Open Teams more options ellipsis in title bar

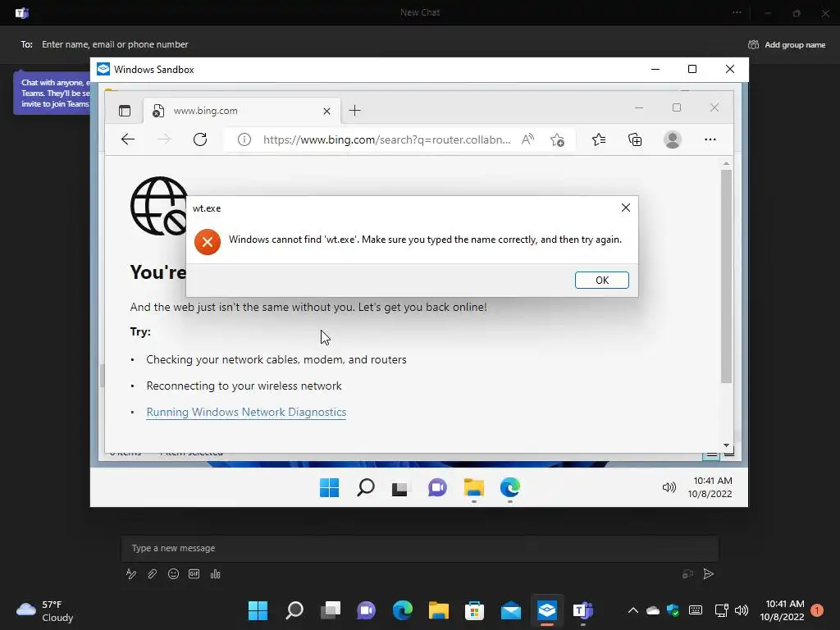[x=737, y=12]
